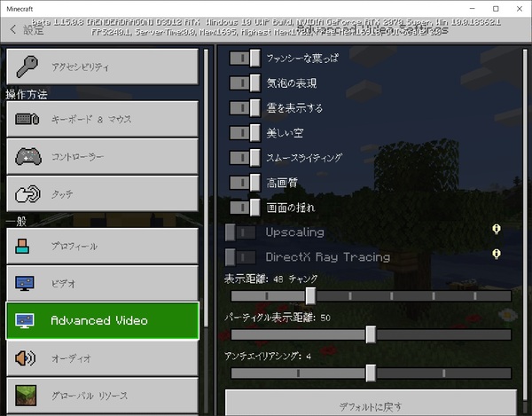This screenshot has height=416, width=532.
Task: Click the 表示距離: 48 チャンク label
Action: pos(270,279)
